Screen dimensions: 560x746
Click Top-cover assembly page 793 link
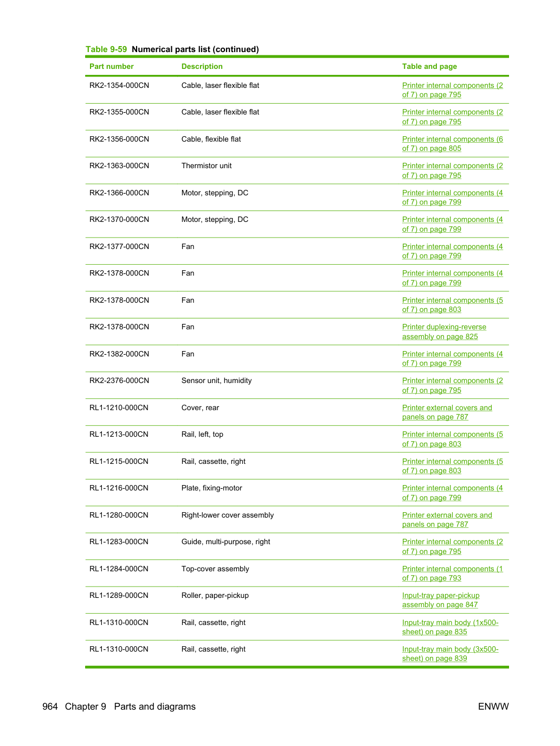452,573
